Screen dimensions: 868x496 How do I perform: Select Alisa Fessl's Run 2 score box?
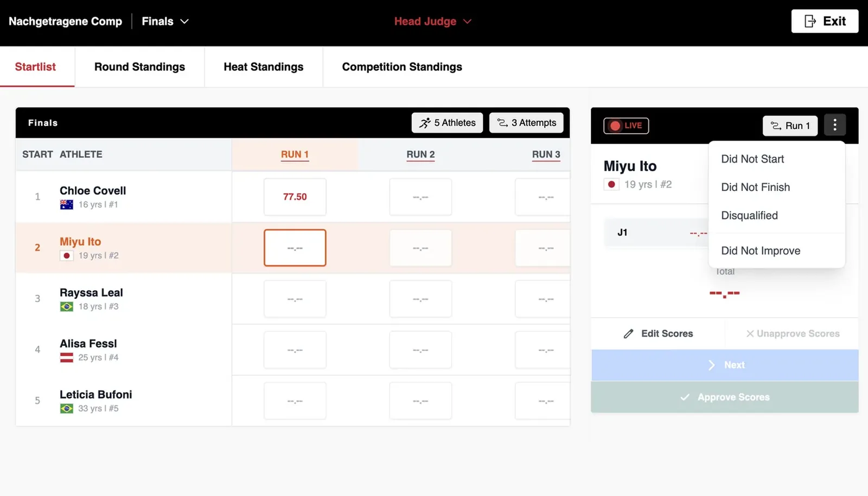(420, 350)
